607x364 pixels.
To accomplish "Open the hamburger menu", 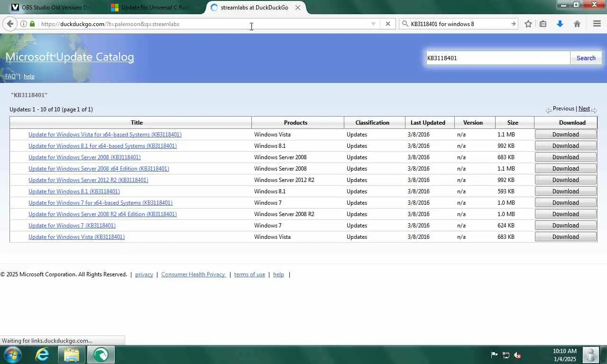I will pos(597,24).
